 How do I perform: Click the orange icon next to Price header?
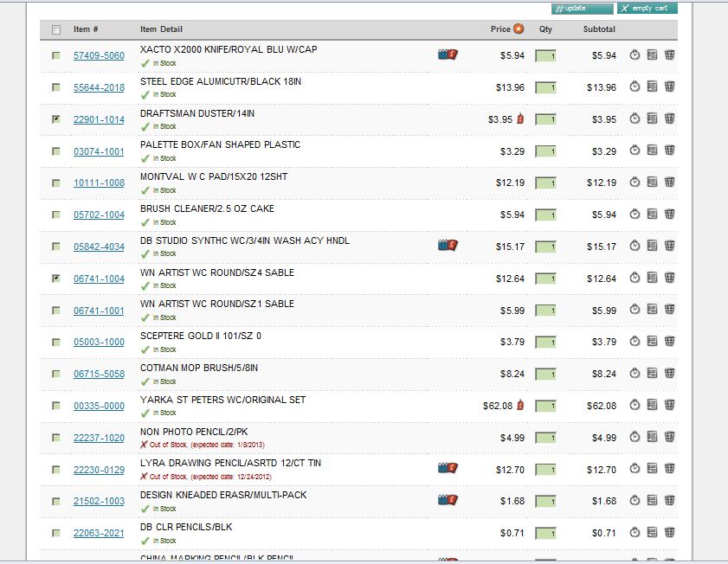519,29
